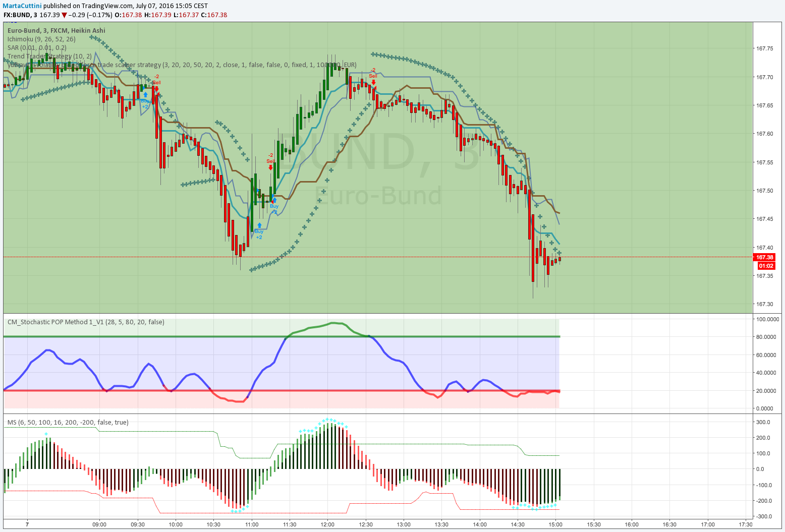Click the rightmost red Sell arrow marker
Viewport: 785px width, 532px height.
[373, 82]
